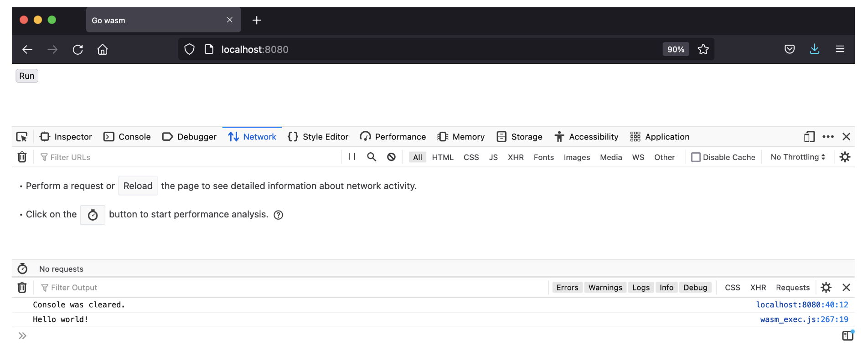Toggle the console Warnings filter
Image resolution: width=868 pixels, height=361 pixels.
click(x=605, y=288)
